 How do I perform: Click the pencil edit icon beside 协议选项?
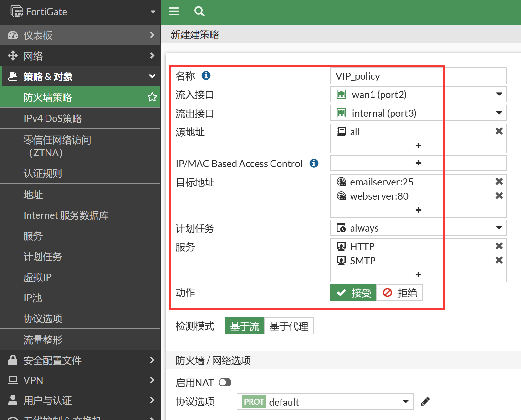point(425,402)
